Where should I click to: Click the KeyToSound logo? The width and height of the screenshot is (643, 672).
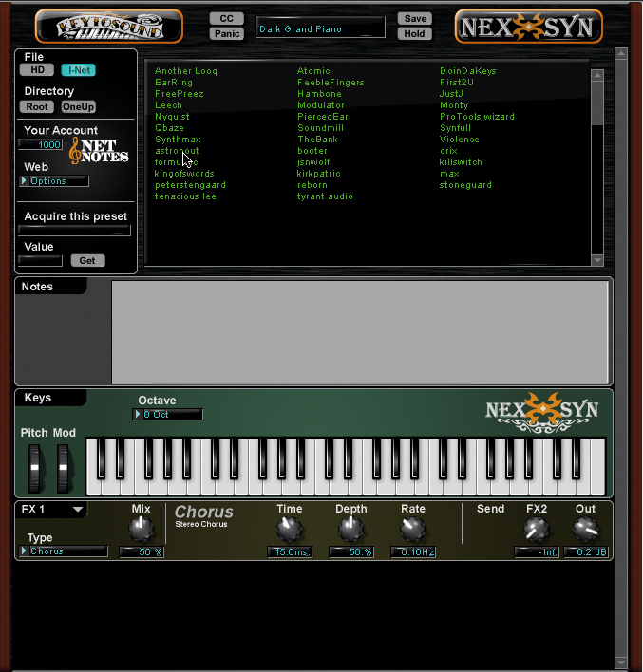click(x=109, y=27)
